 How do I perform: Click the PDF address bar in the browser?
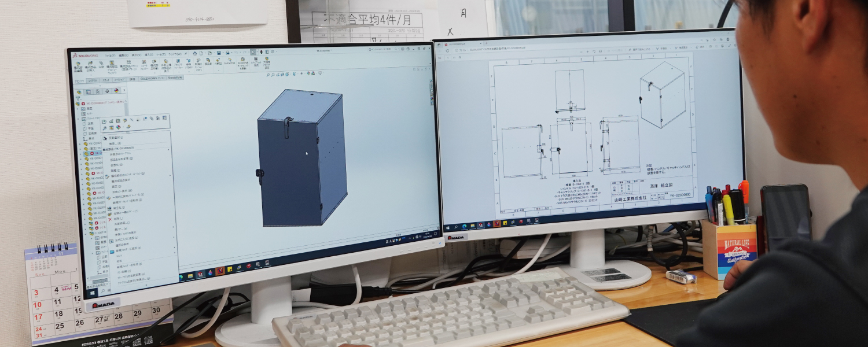(498, 50)
